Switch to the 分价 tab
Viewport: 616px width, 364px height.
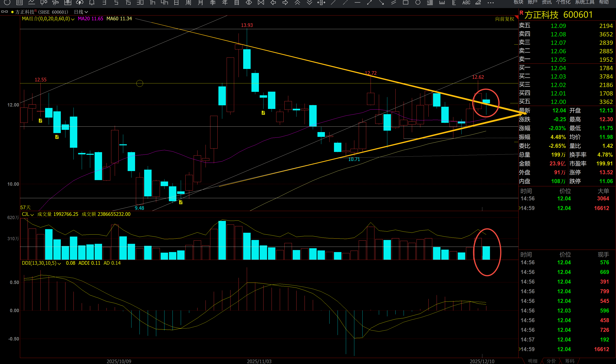point(551,361)
